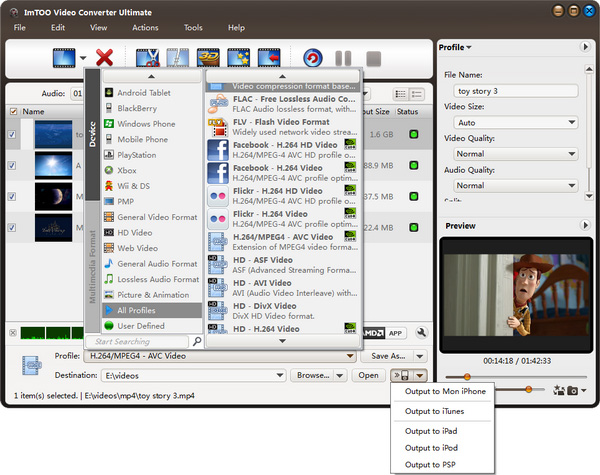600x475 pixels.
Task: Open the Save As dropdown arrow
Action: coord(420,356)
